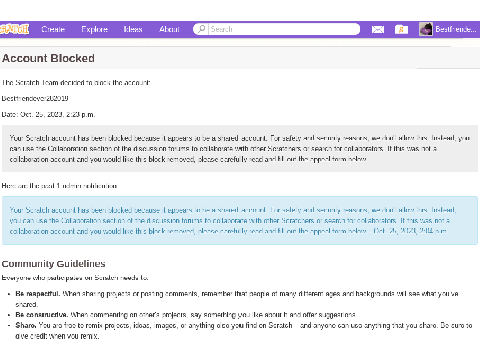Image resolution: width=480 pixels, height=360 pixels.
Task: Click the Scratch logo in the navbar
Action: tap(14, 29)
